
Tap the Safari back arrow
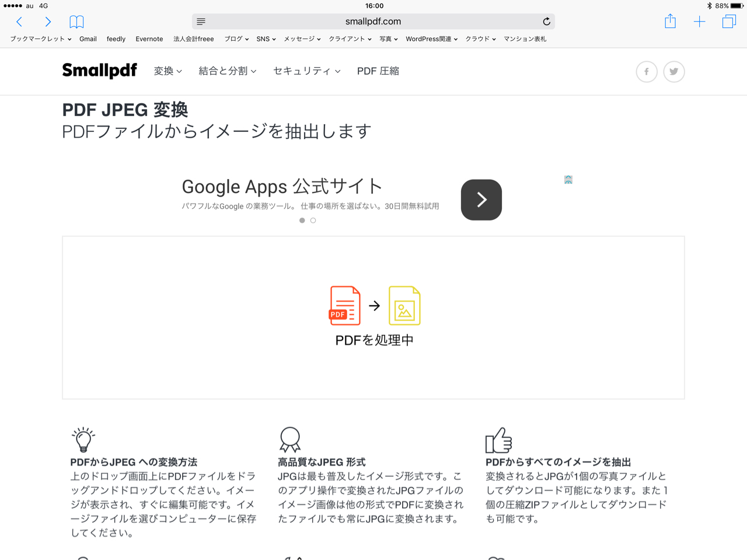(x=19, y=22)
